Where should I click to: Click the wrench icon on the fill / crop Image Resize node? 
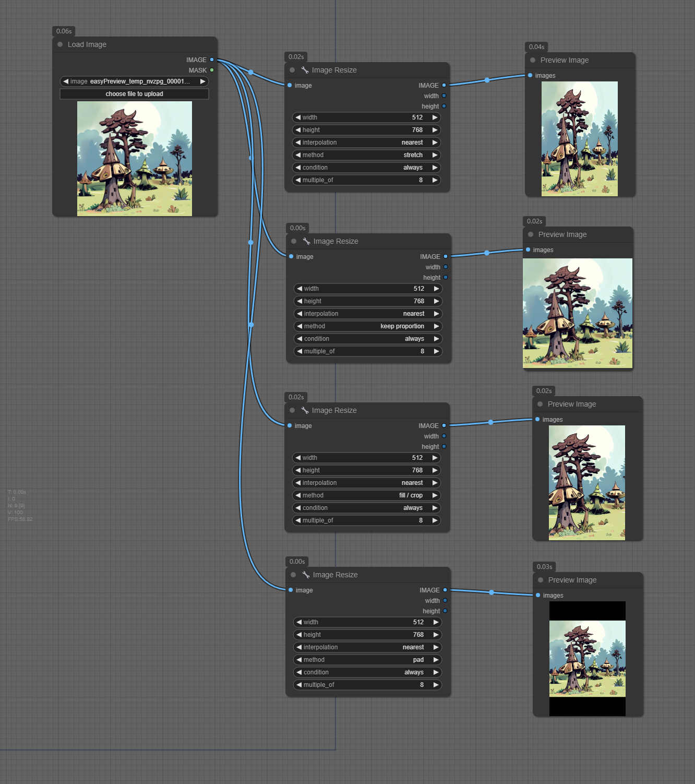[x=305, y=410]
